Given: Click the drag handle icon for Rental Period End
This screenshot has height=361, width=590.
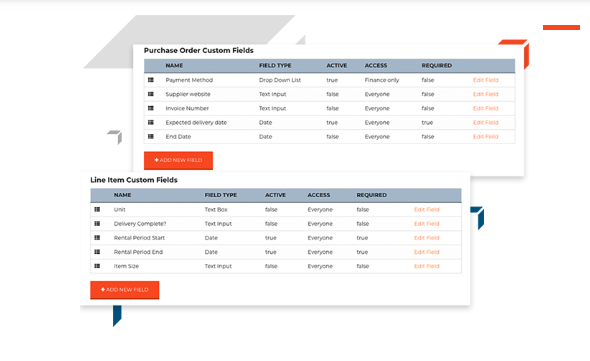Looking at the screenshot, I should (97, 252).
